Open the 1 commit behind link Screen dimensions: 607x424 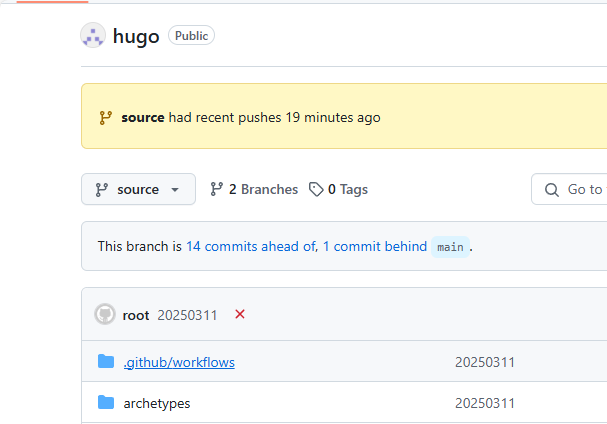375,246
